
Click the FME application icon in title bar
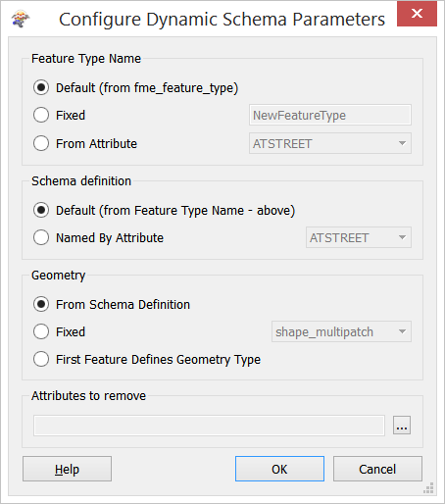[21, 19]
